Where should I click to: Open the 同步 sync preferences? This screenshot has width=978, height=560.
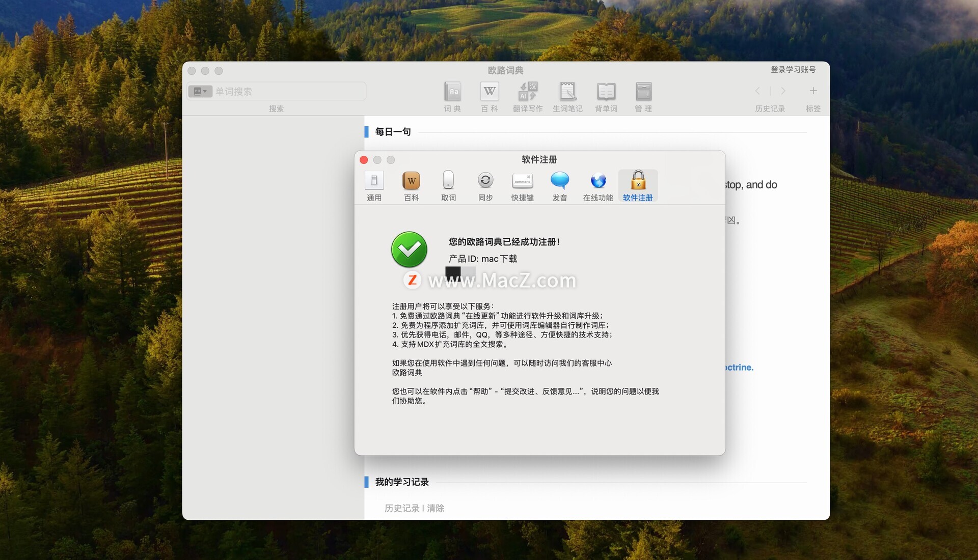(x=485, y=186)
